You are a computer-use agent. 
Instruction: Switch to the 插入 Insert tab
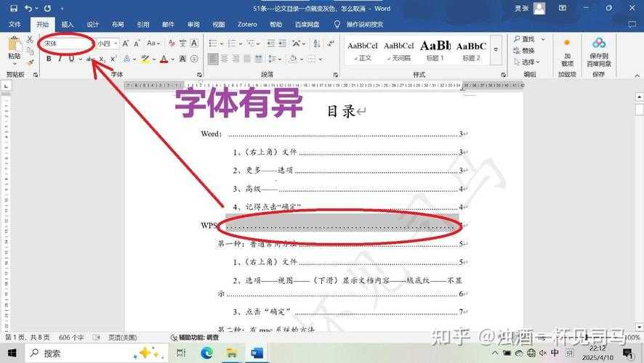click(x=68, y=25)
